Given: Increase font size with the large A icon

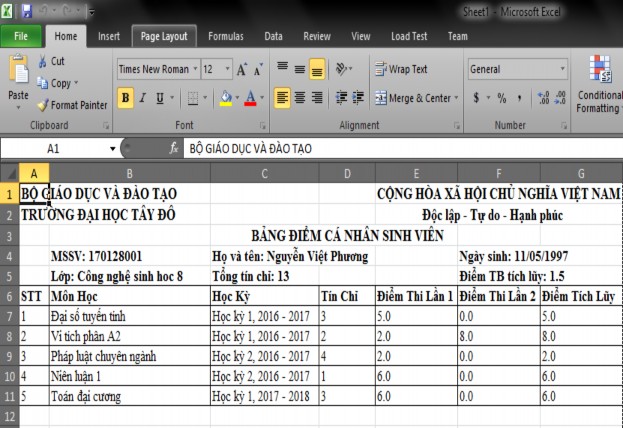Looking at the screenshot, I should [x=242, y=70].
